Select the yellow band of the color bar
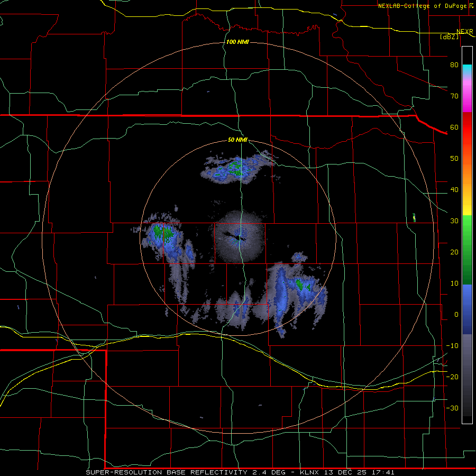Image resolution: width=476 pixels, height=476 pixels. [467, 209]
